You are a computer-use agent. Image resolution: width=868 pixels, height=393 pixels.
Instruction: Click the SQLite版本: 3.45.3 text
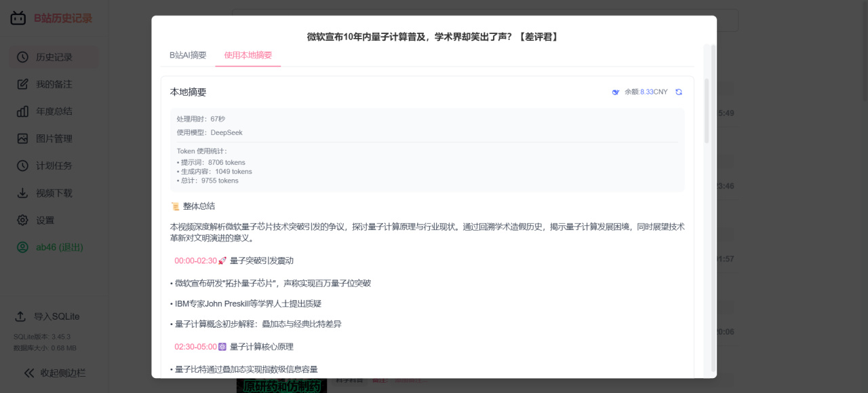tap(42, 337)
